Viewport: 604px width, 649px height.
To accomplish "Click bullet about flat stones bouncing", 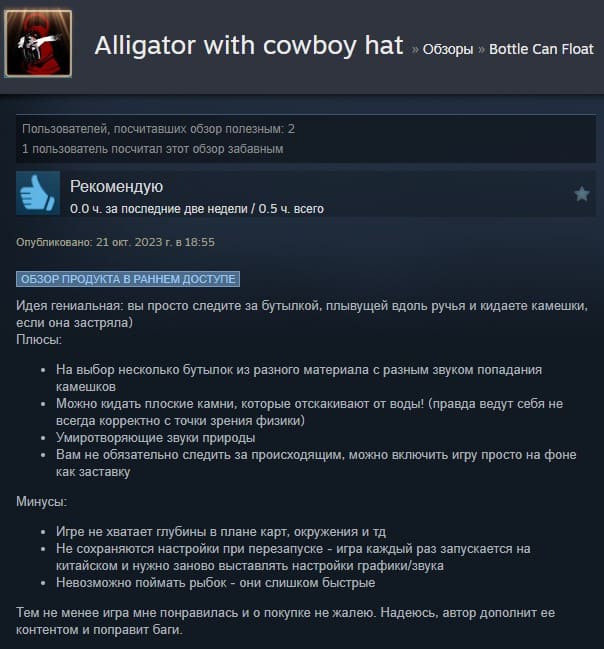I will (309, 412).
